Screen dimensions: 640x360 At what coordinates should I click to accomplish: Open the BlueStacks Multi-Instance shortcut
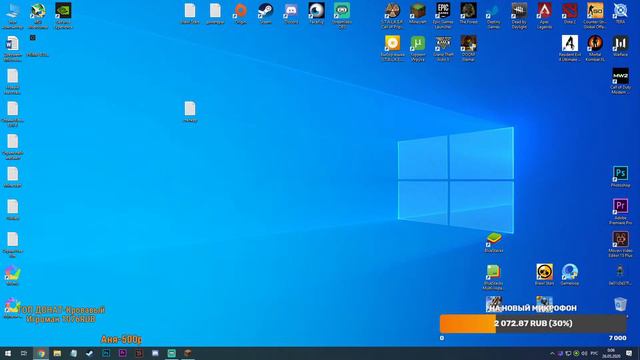pyautogui.click(x=493, y=277)
